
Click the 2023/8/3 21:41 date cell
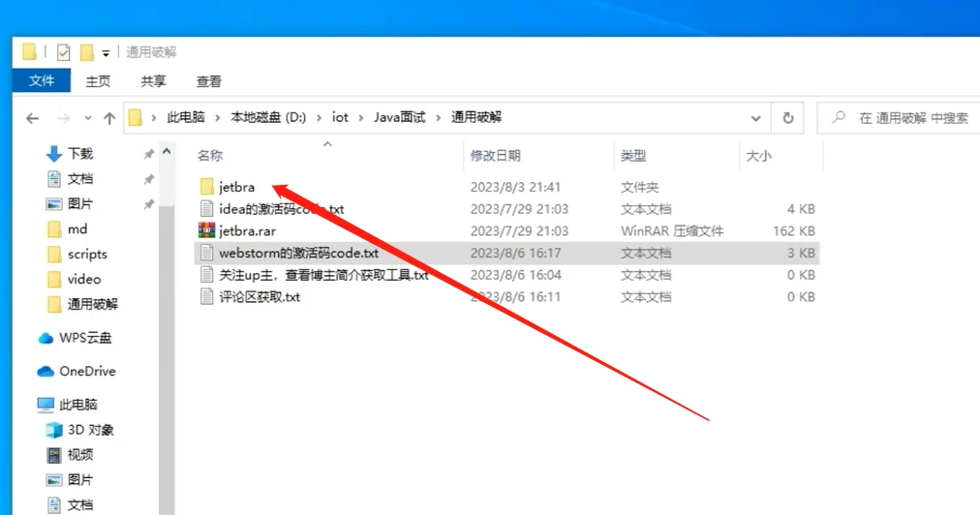pyautogui.click(x=515, y=187)
